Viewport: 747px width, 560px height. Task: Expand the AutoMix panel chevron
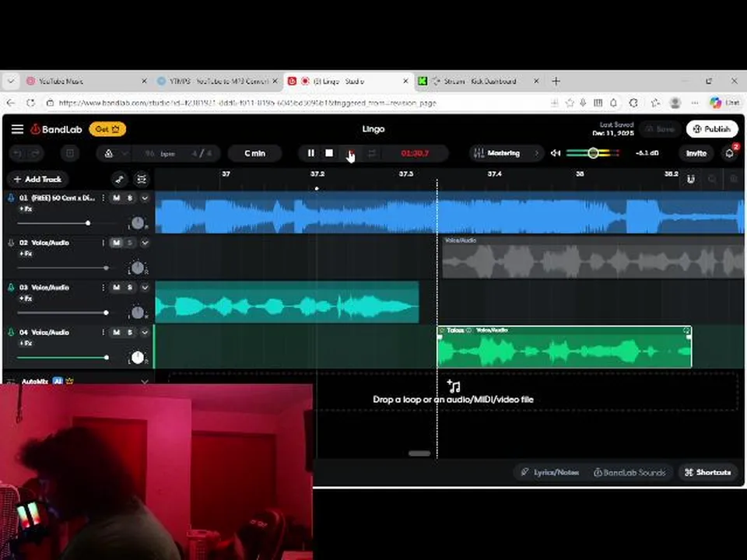coord(145,381)
